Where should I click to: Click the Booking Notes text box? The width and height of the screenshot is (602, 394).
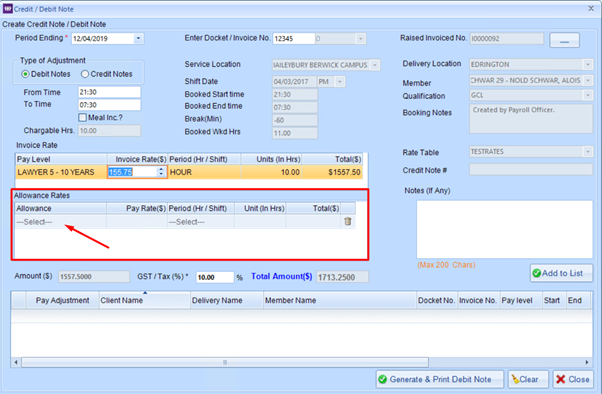pos(531,119)
